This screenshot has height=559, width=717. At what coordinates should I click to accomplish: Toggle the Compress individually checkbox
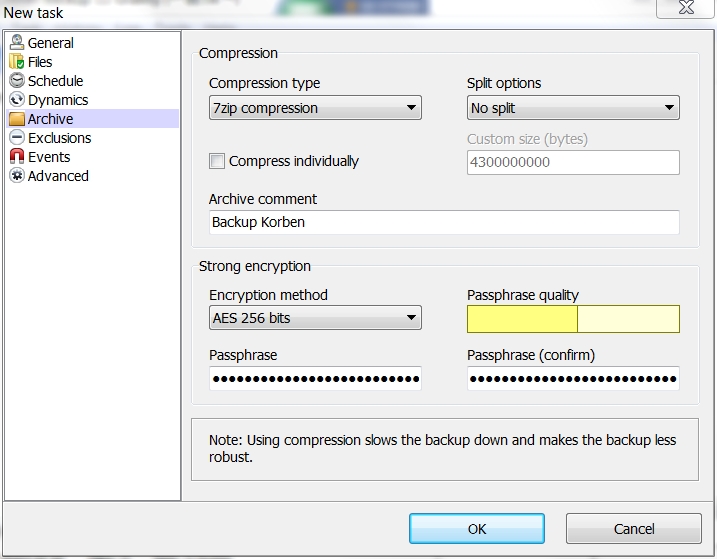pyautogui.click(x=217, y=161)
